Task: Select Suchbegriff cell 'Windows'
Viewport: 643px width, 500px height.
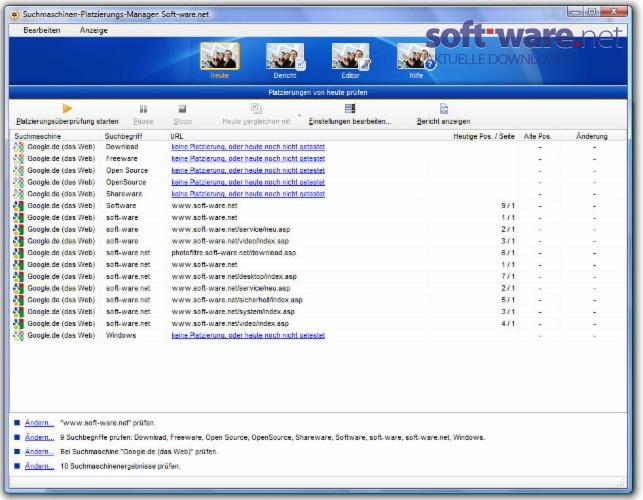Action: tap(121, 336)
